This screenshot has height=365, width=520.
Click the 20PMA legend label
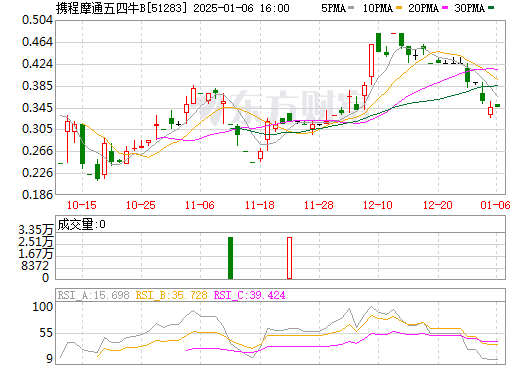tap(423, 8)
